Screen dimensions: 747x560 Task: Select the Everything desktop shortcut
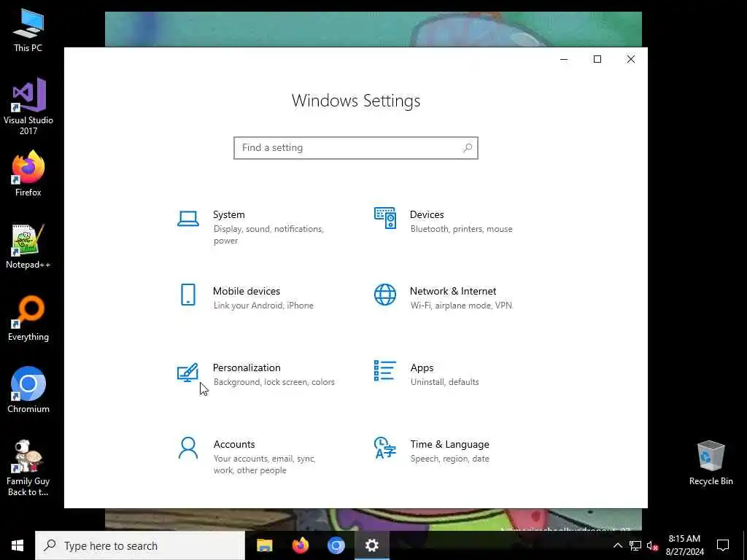pyautogui.click(x=28, y=319)
